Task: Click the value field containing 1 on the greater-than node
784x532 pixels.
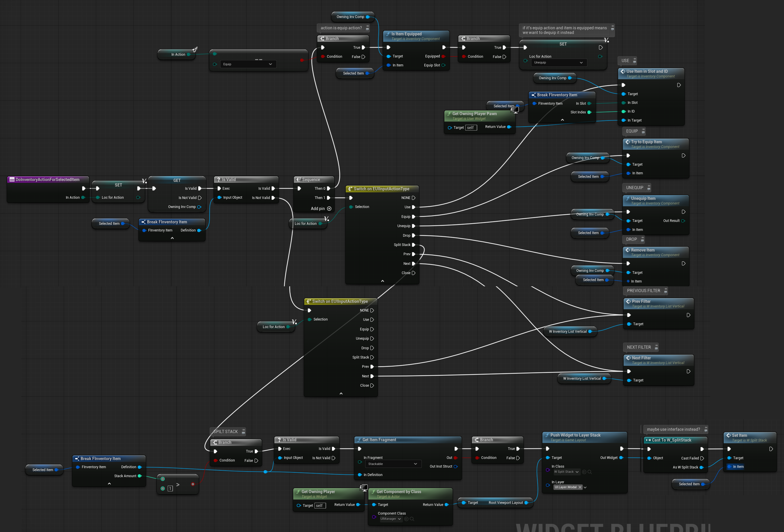Action: click(170, 488)
